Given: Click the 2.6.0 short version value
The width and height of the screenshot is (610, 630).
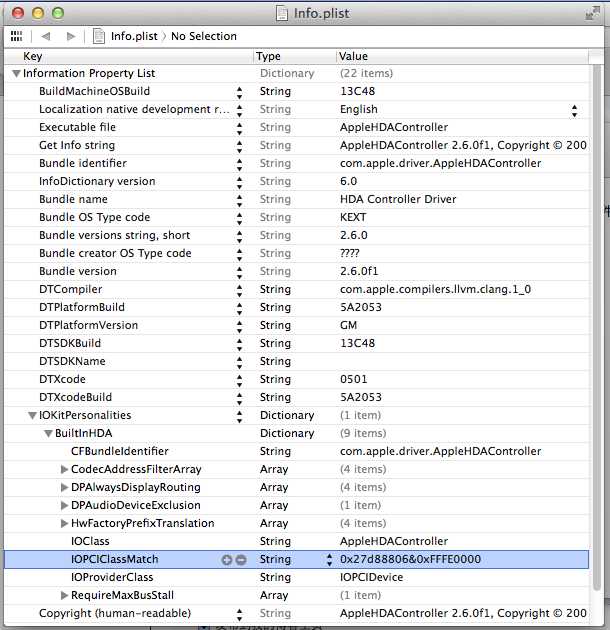Looking at the screenshot, I should tap(354, 235).
